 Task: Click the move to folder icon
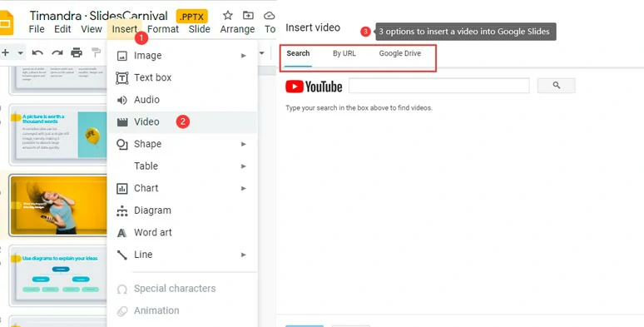point(248,16)
